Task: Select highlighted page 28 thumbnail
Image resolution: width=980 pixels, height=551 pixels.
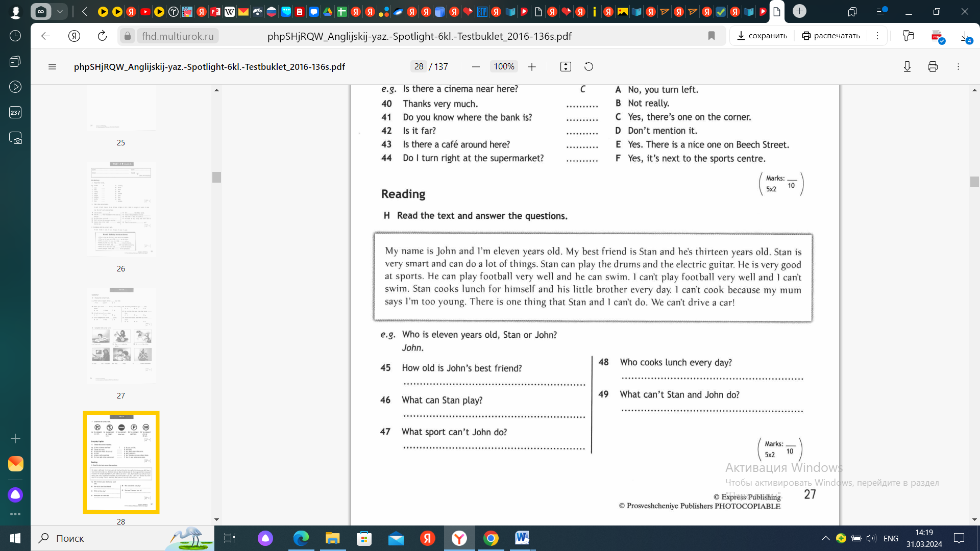Action: click(121, 462)
